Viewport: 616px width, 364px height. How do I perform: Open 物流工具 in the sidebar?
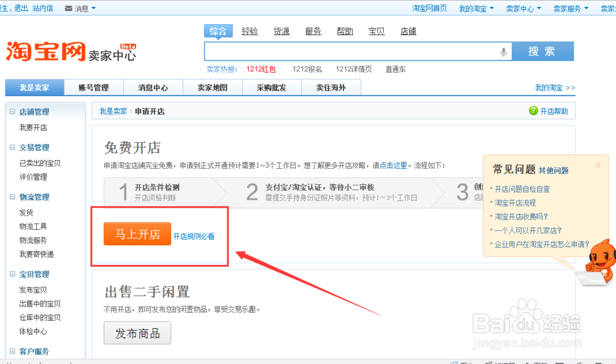coord(33,226)
